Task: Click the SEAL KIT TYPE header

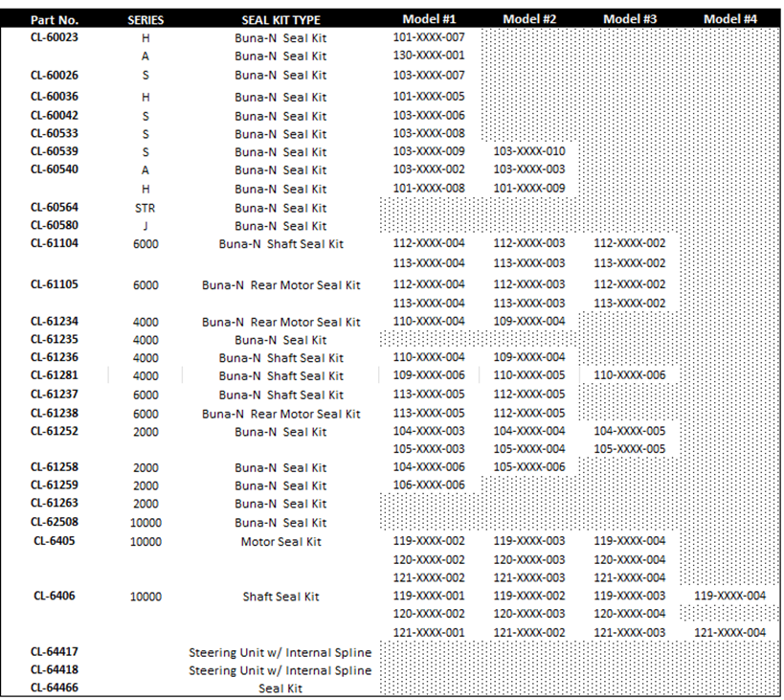Action: click(x=280, y=19)
